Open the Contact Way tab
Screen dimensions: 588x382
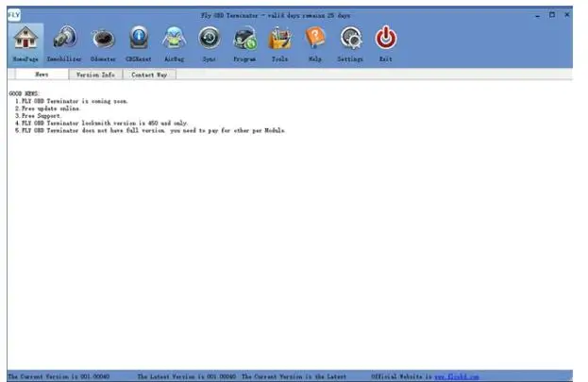click(149, 75)
